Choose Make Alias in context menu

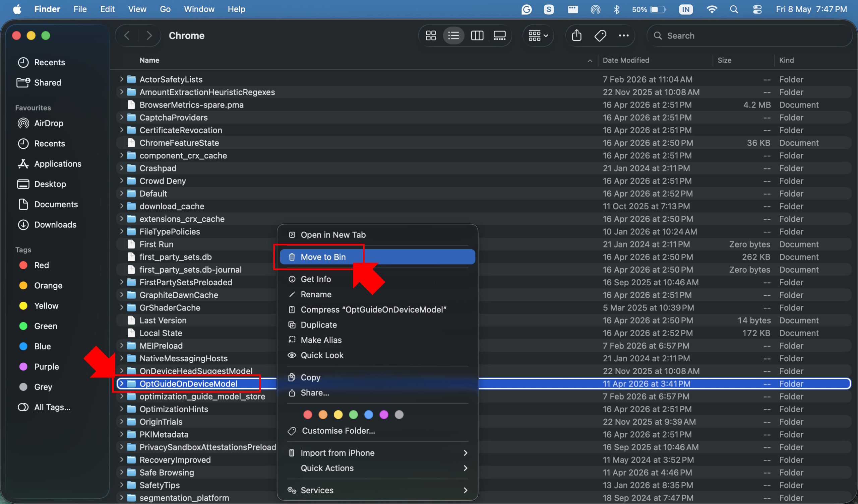tap(377, 340)
